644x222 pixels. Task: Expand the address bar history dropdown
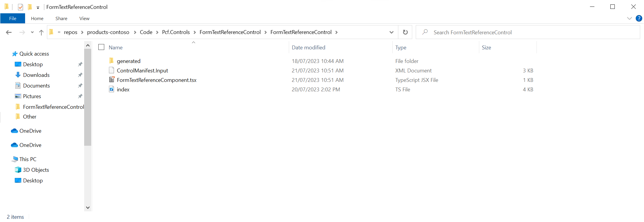pyautogui.click(x=391, y=32)
